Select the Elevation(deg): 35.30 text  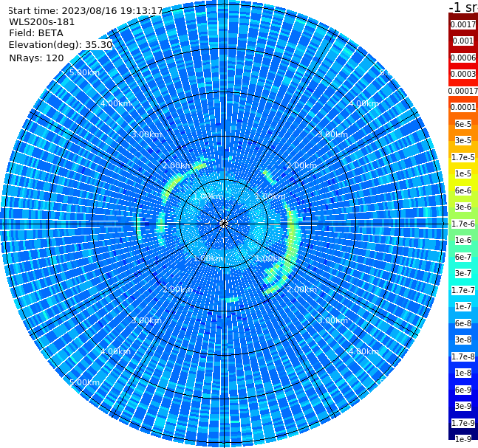point(61,45)
